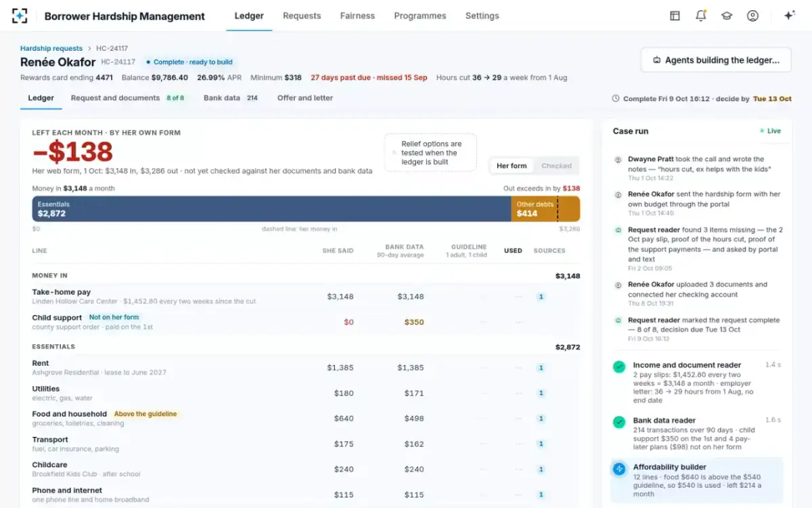Click the Live indicator in Case run
The height and width of the screenshot is (508, 812).
coord(770,131)
